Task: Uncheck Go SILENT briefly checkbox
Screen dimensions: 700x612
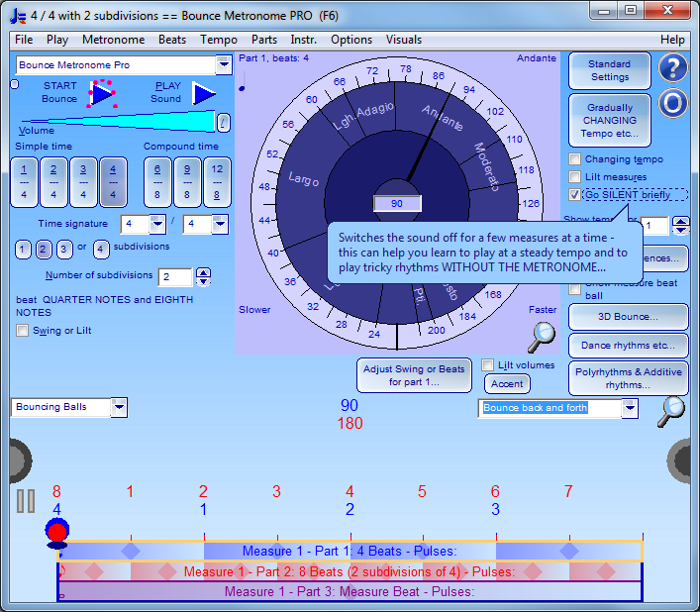Action: 575,195
